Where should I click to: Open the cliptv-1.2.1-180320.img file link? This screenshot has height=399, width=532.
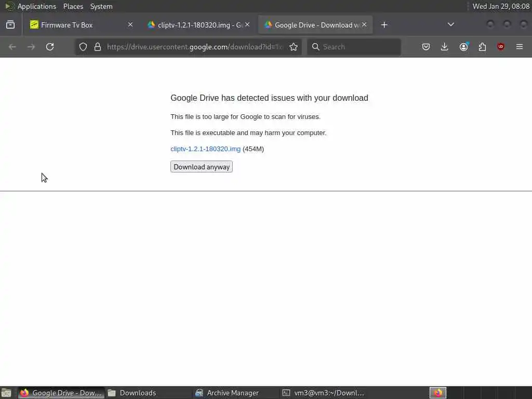pyautogui.click(x=205, y=149)
